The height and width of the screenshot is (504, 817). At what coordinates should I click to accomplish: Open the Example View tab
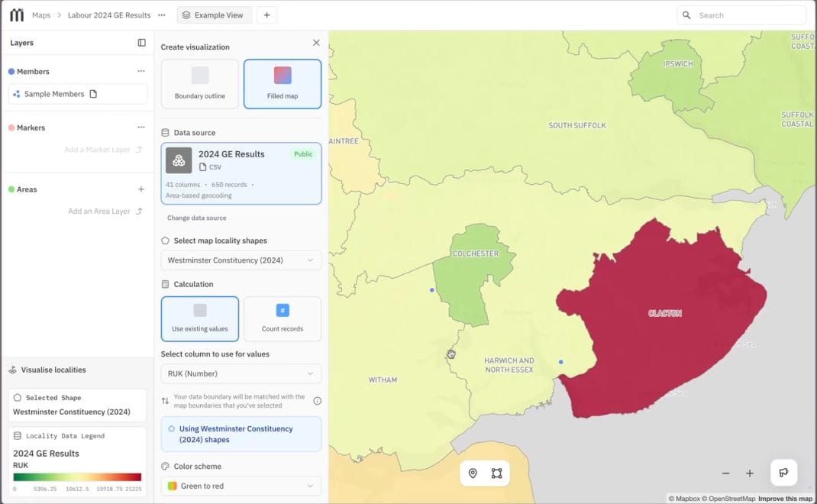click(x=214, y=15)
